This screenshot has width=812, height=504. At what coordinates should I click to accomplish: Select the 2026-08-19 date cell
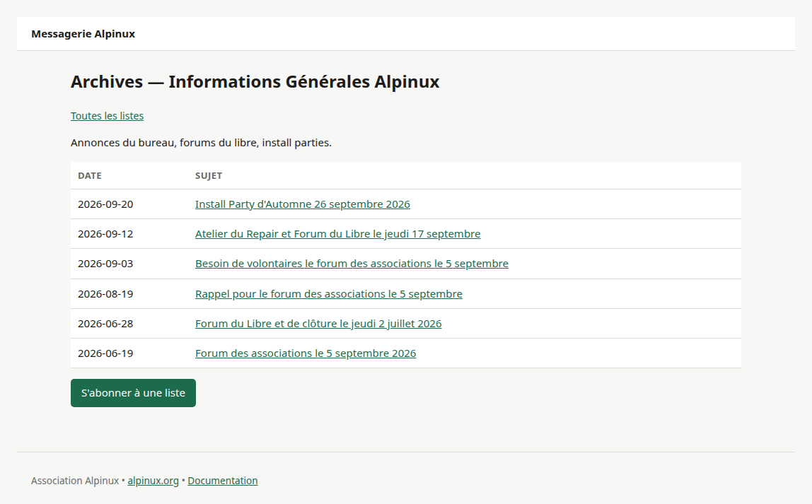click(x=105, y=294)
